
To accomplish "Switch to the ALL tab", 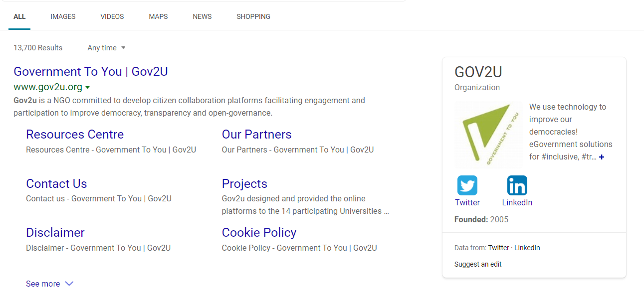I will pos(19,16).
